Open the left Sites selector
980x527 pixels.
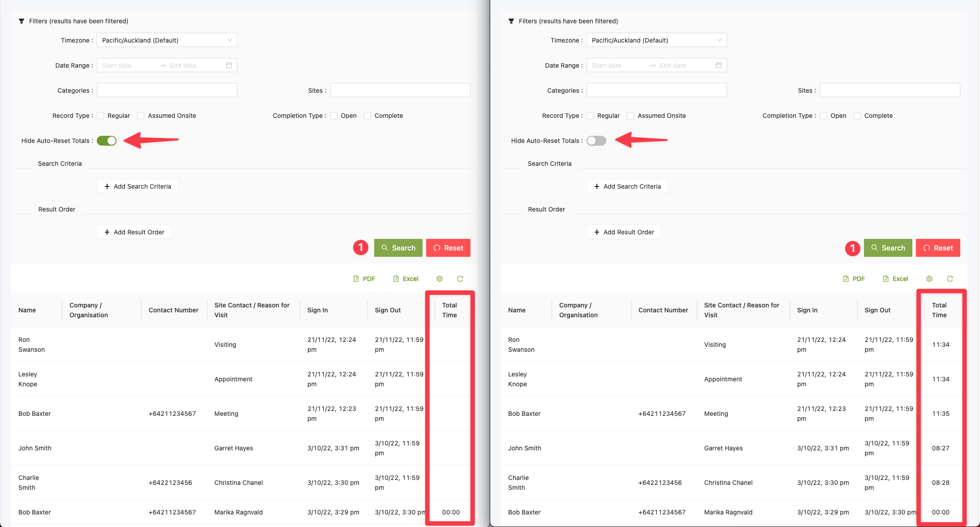pos(400,91)
